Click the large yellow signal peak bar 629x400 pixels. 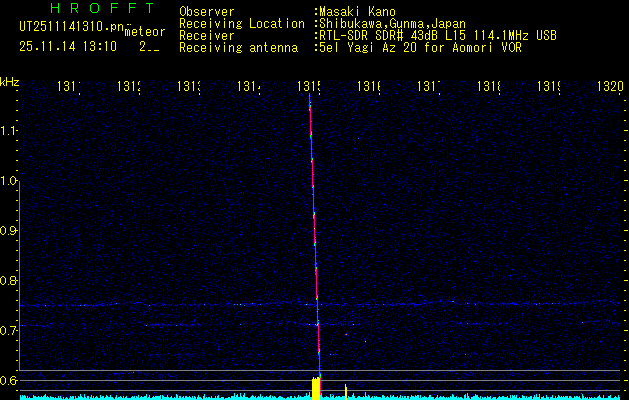click(317, 389)
